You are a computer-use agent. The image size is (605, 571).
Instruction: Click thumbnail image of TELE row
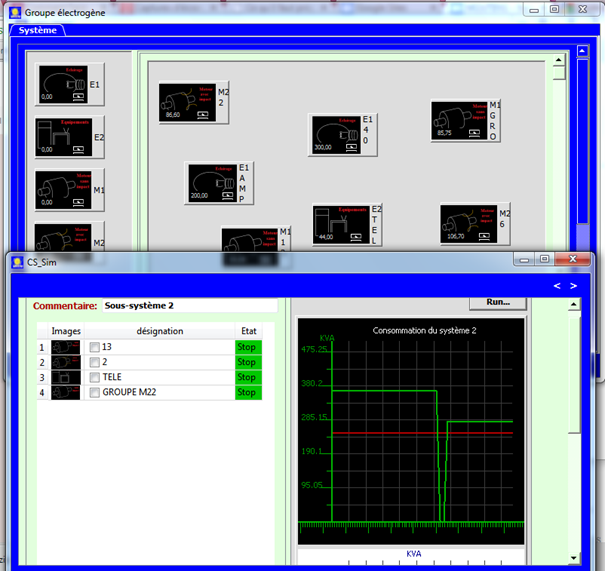coord(66,377)
